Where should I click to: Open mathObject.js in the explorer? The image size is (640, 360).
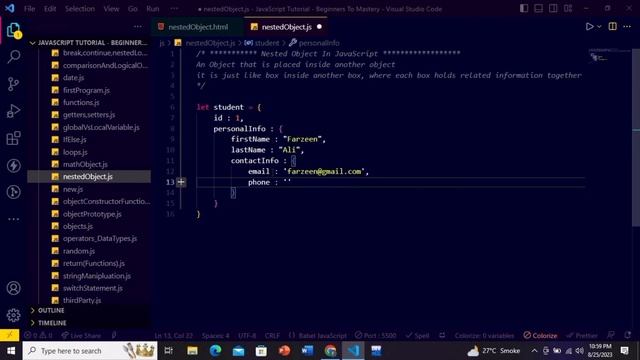coord(85,164)
